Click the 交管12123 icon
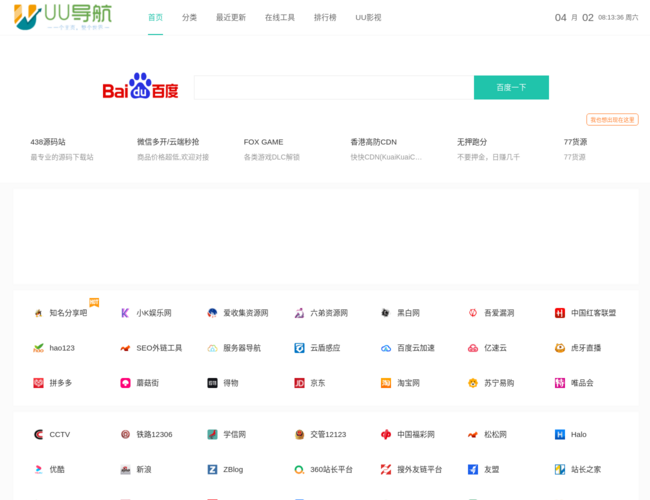Screen dimensions: 650x500 tap(299, 434)
